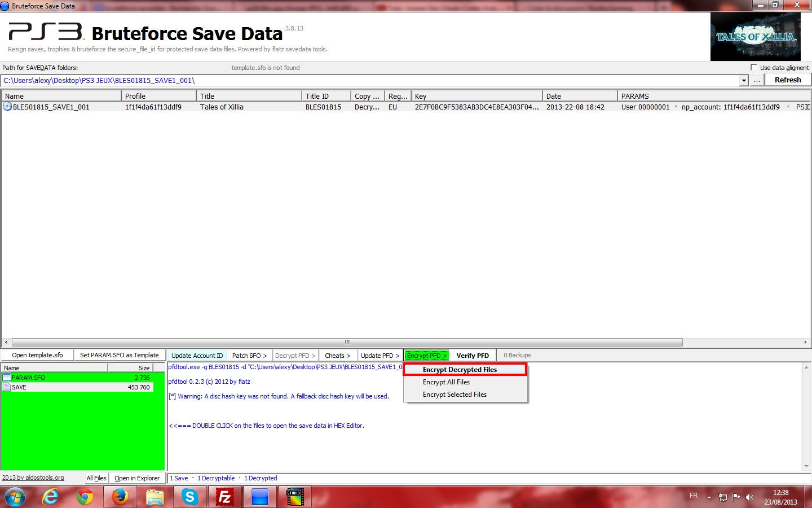This screenshot has width=812, height=508.
Task: Click the 1 Decryptable status entry
Action: 216,478
